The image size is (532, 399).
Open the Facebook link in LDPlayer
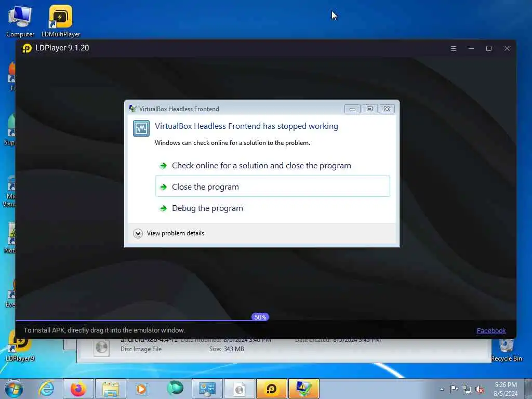tap(491, 330)
